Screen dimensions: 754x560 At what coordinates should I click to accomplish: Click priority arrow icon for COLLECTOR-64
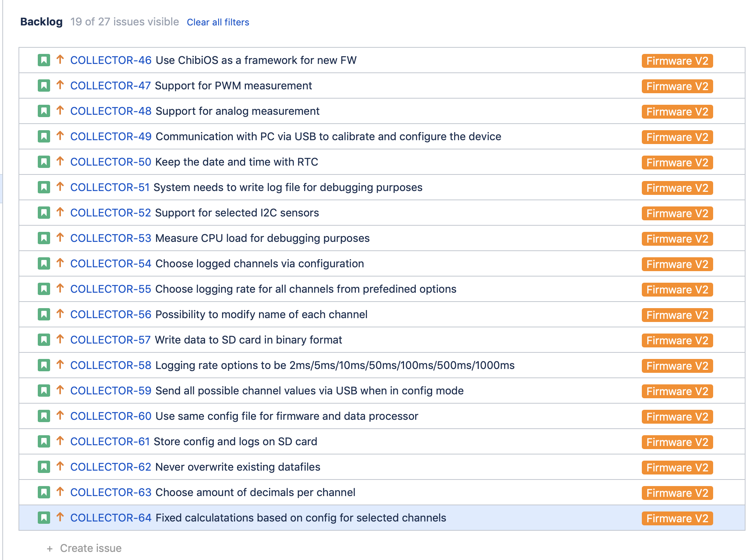(x=60, y=517)
